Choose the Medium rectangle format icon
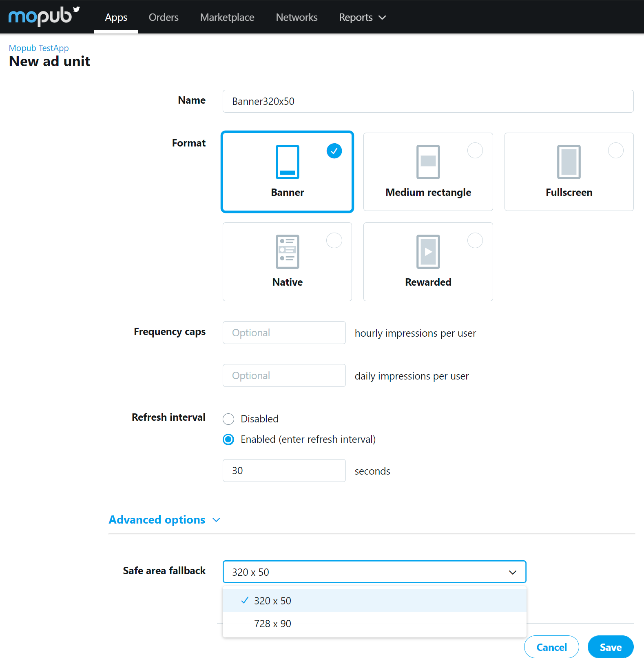The width and height of the screenshot is (644, 666). pyautogui.click(x=428, y=162)
